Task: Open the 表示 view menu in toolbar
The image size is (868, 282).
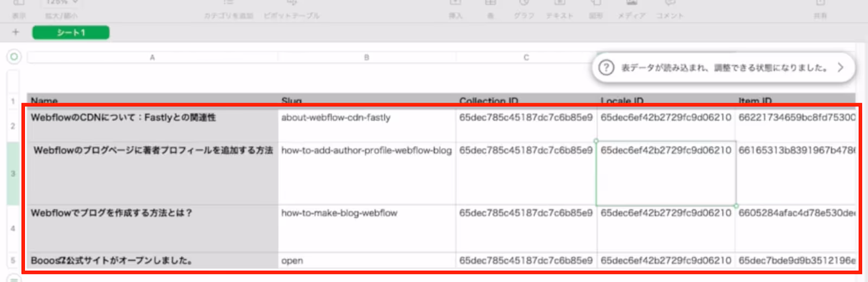Action: [19, 10]
